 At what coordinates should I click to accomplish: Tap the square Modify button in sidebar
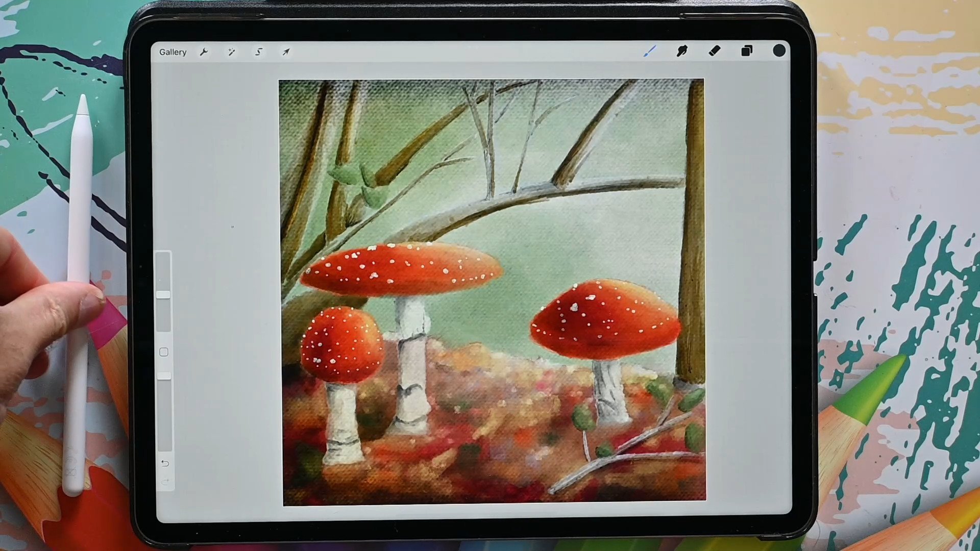[x=164, y=352]
